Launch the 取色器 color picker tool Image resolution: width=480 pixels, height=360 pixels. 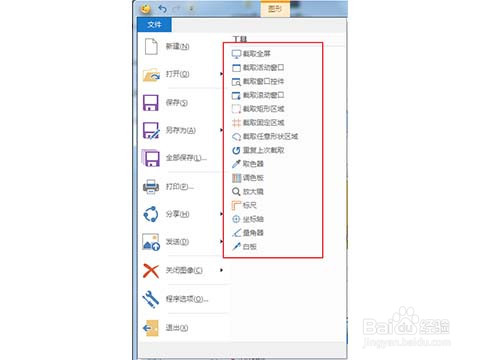[x=248, y=164]
